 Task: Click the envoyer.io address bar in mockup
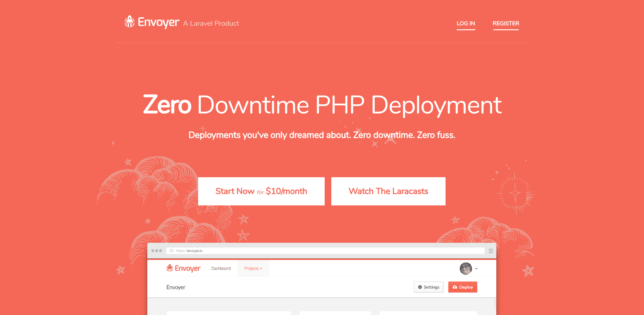(325, 251)
